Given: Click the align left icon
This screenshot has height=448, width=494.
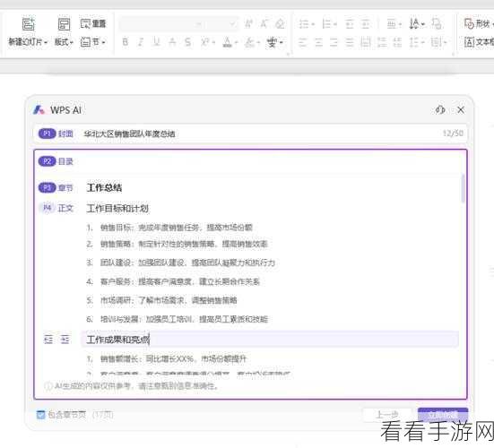Looking at the screenshot, I should click(303, 42).
